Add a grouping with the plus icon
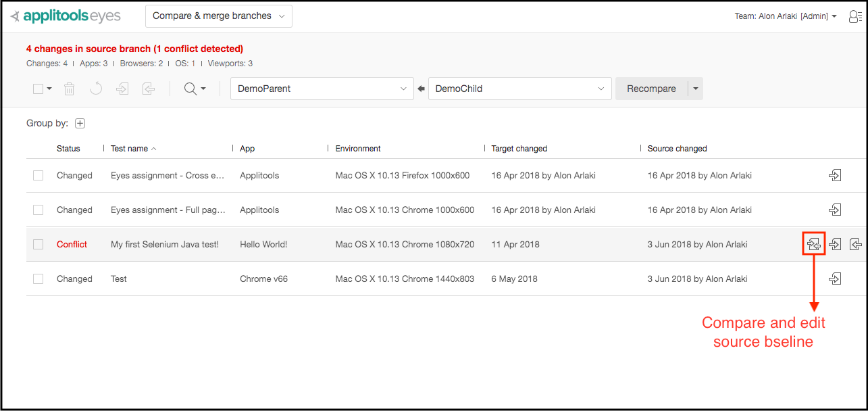This screenshot has height=411, width=868. [x=80, y=123]
